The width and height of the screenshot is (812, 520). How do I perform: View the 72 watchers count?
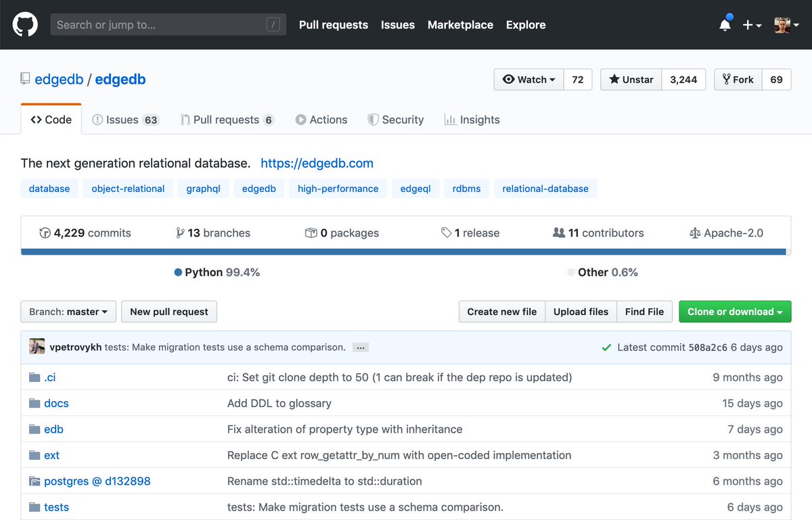(578, 79)
